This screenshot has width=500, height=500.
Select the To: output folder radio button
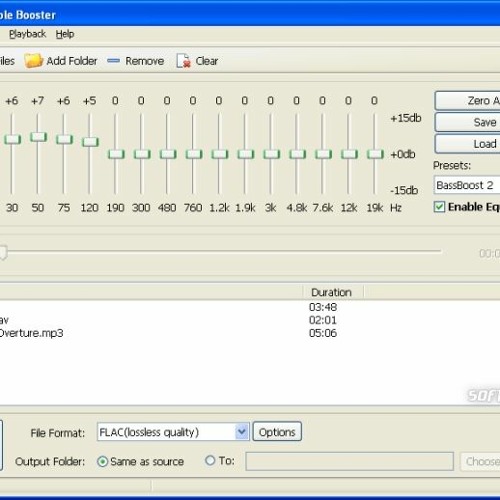pyautogui.click(x=210, y=461)
